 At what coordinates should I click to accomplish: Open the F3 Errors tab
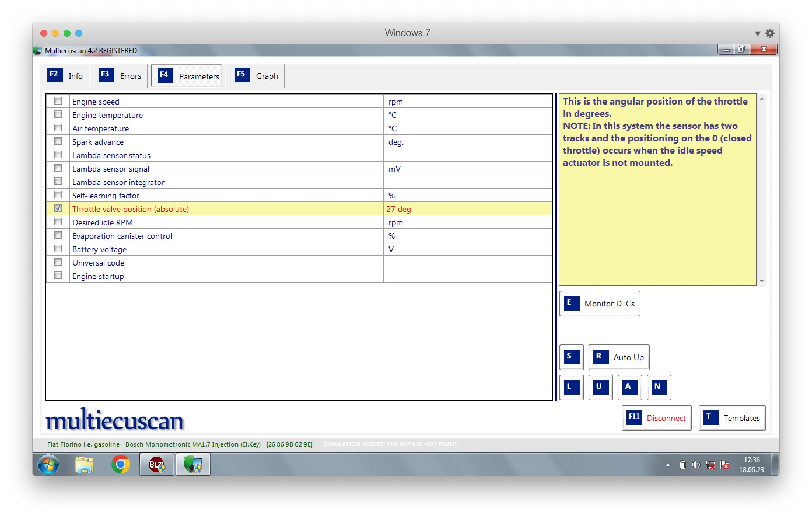coord(120,76)
